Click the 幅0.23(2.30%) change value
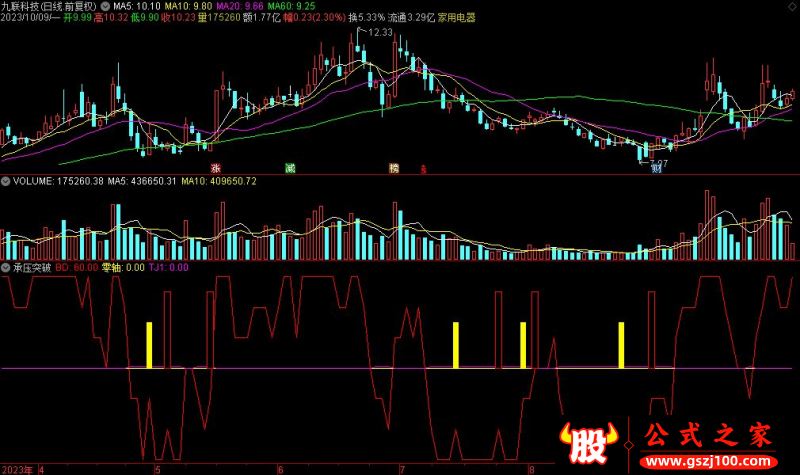 [x=315, y=18]
